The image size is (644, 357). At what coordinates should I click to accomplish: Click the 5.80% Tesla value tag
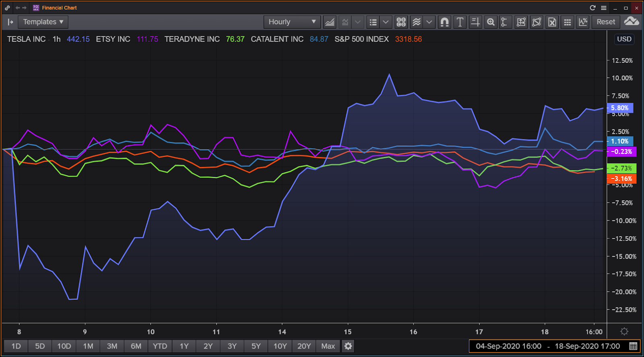620,108
